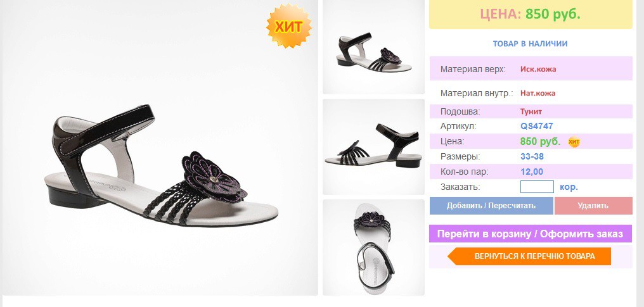
Task: Go to cart via Перейти в корзину
Action: (x=531, y=234)
